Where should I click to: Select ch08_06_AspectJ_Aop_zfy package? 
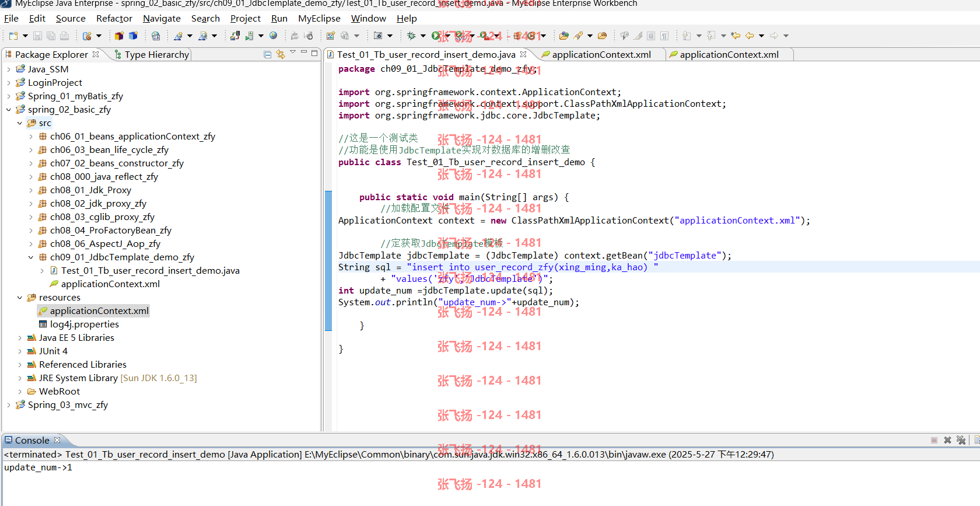[x=105, y=243]
